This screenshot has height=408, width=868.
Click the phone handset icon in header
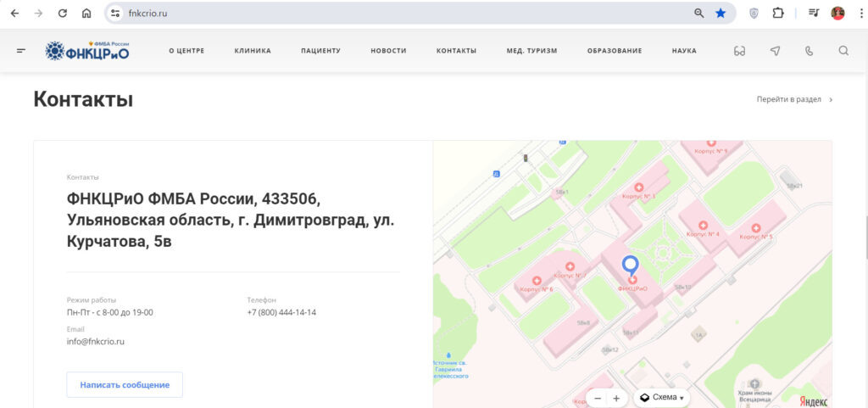coord(809,51)
